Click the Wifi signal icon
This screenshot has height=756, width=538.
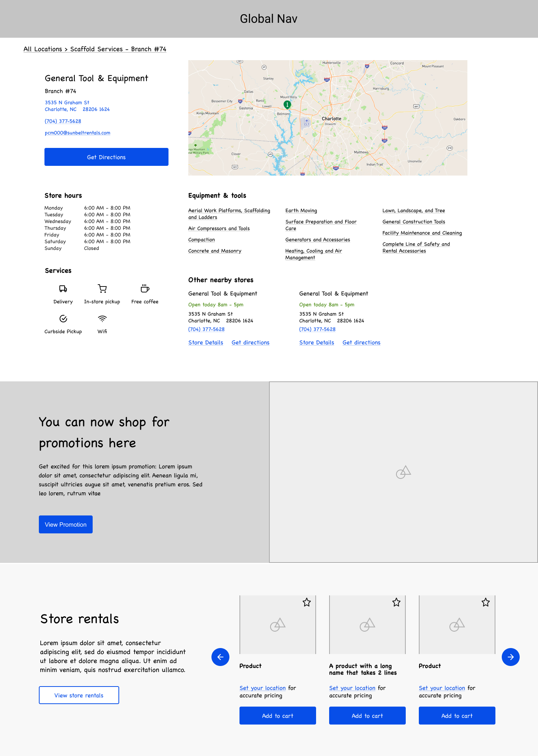[102, 319]
